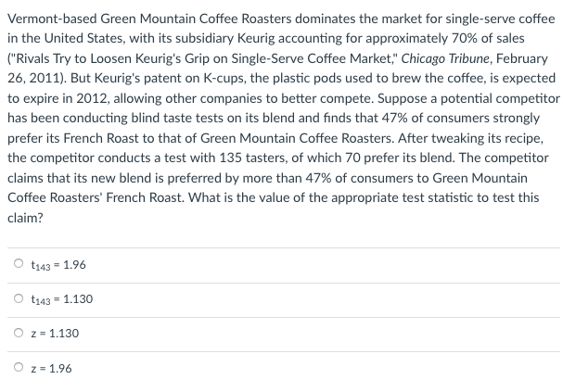Choose the t143 = 1.130 radio button
This screenshot has width=563, height=392.
pos(19,298)
